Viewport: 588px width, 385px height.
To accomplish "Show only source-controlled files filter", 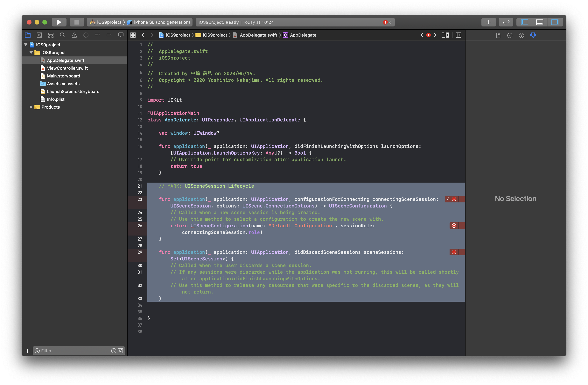I will [x=121, y=351].
